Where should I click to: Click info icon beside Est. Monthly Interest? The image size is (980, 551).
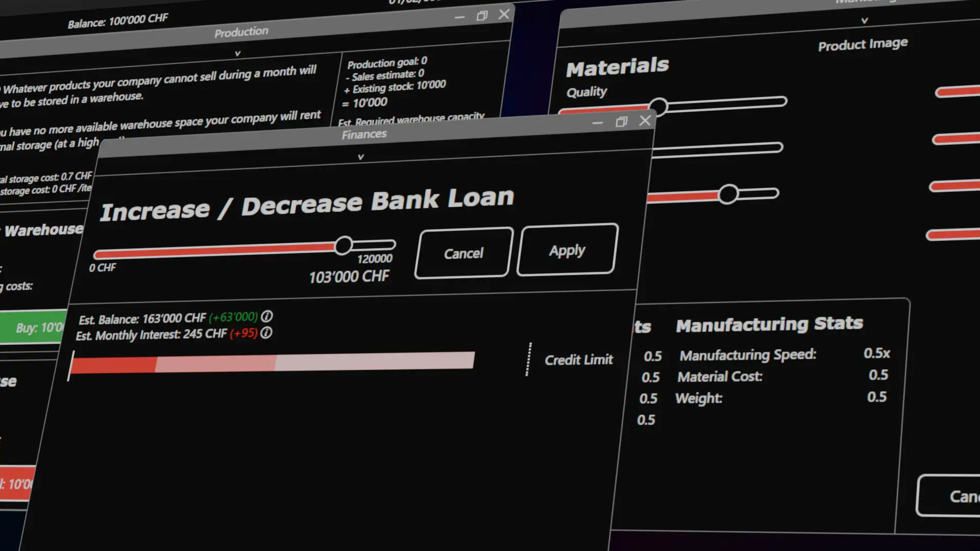pyautogui.click(x=266, y=333)
